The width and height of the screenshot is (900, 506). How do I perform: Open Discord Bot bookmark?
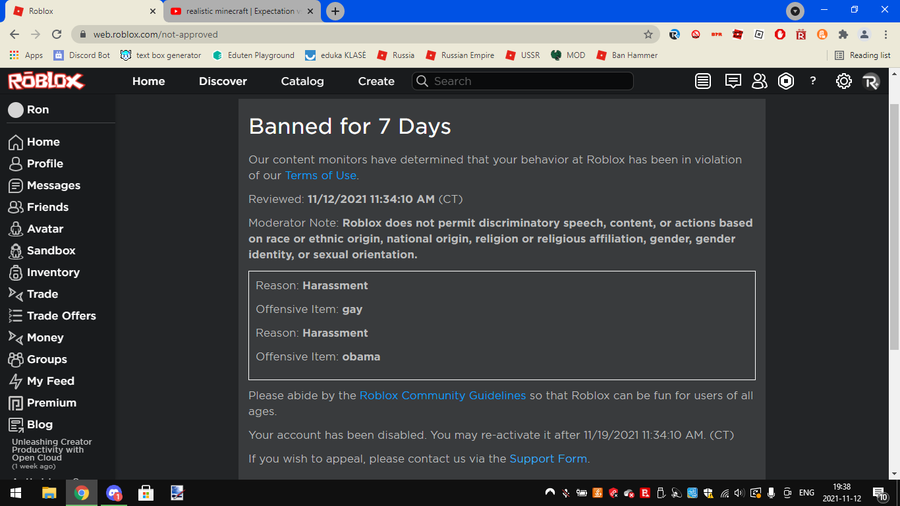click(82, 55)
